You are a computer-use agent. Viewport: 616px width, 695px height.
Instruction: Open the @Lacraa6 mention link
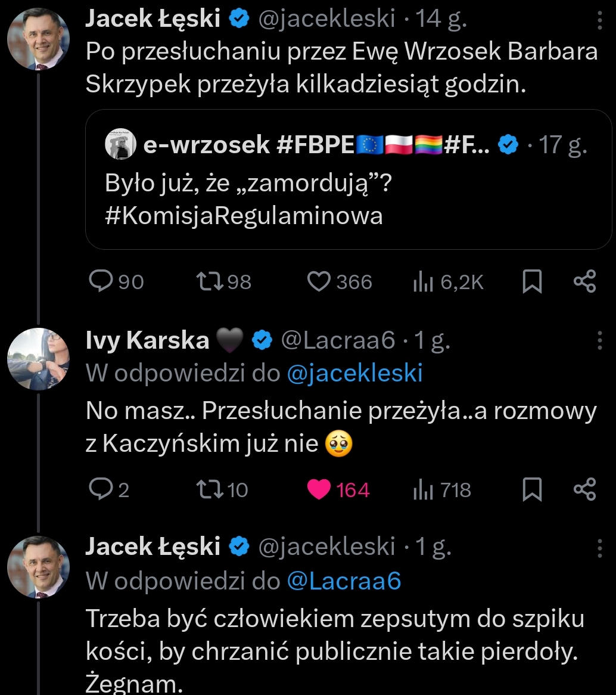tap(344, 581)
